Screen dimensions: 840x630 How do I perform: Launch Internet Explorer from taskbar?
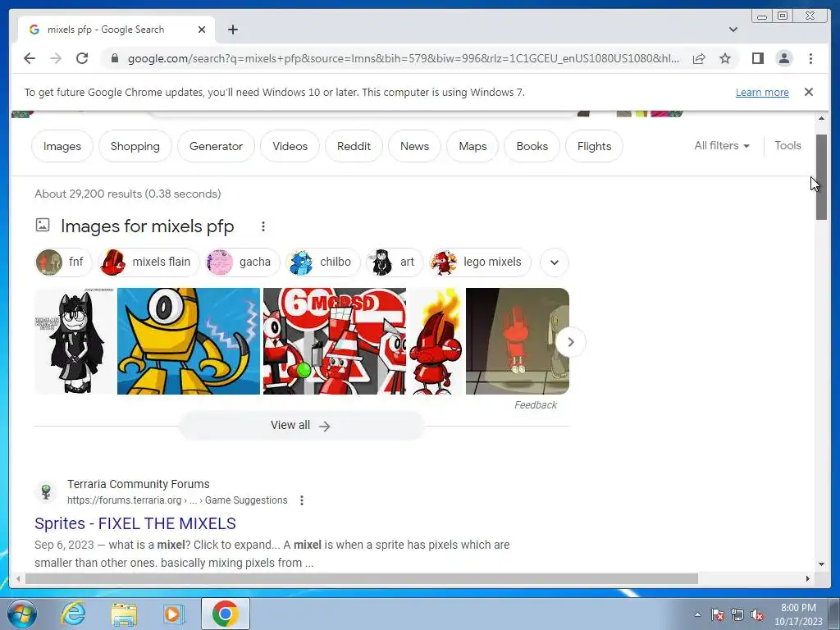pyautogui.click(x=73, y=614)
